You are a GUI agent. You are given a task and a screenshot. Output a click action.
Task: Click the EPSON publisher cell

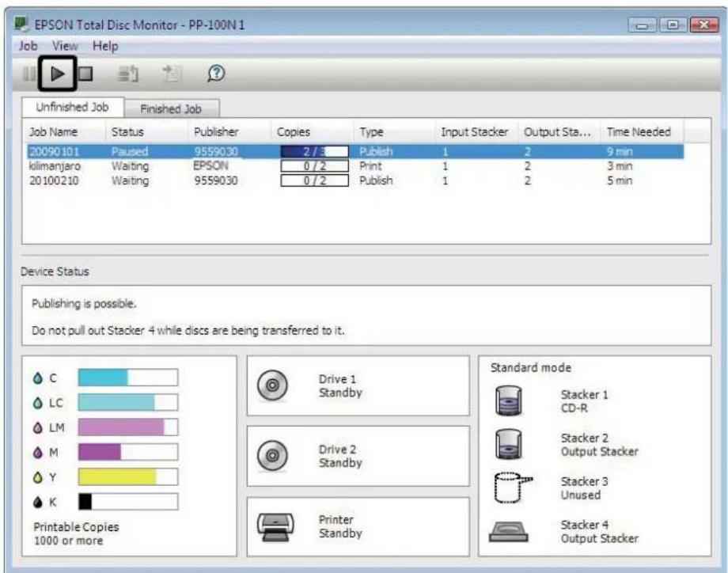tap(210, 165)
